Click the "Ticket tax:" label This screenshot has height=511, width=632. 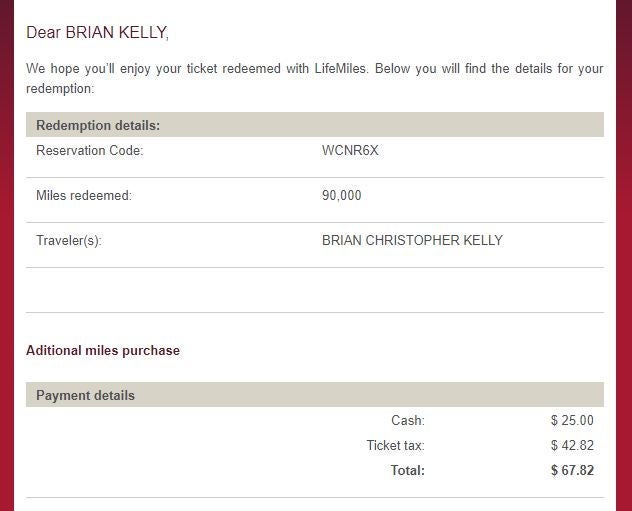coord(395,446)
